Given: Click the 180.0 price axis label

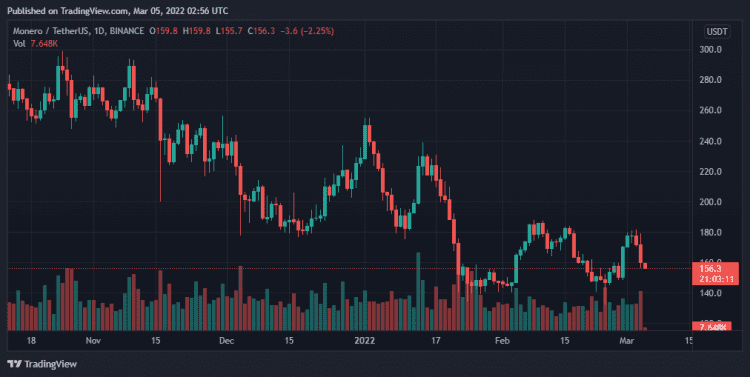Looking at the screenshot, I should 710,233.
